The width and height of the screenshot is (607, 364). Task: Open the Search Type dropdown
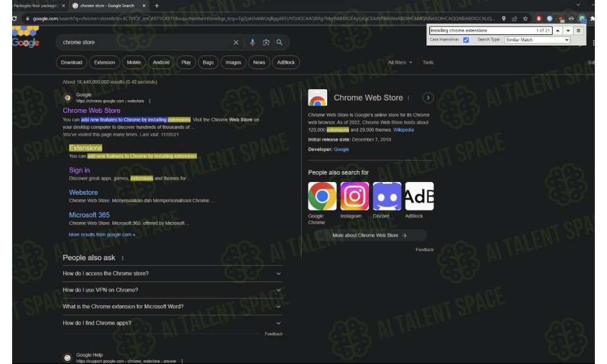tap(537, 40)
